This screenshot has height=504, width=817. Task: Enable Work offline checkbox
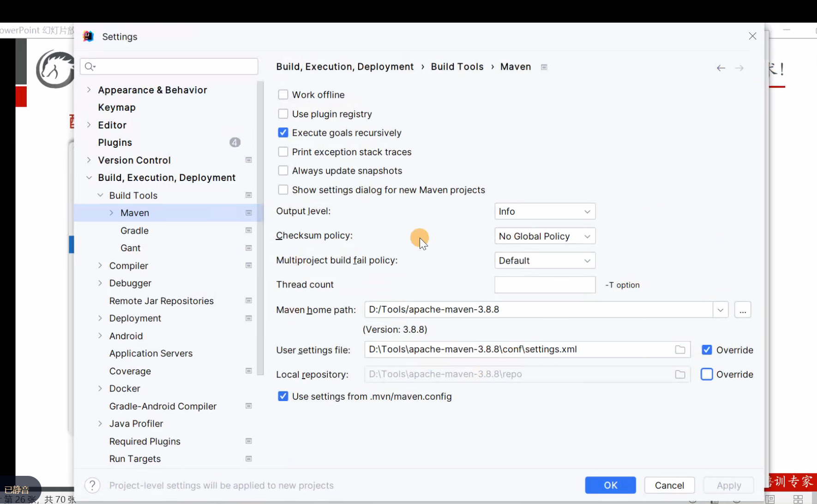283,95
